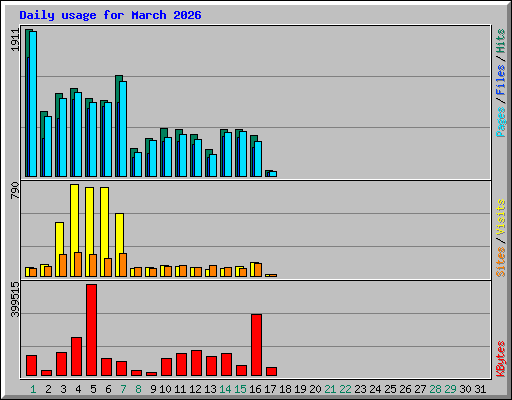This screenshot has width=512, height=400.
Task: Click the '790' visits axis value
Action: (x=15, y=191)
